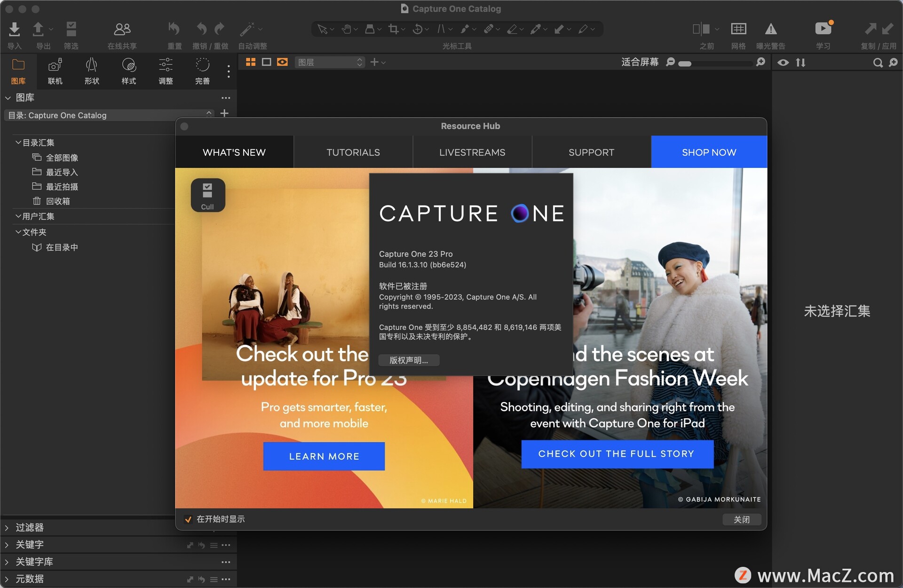Open the SHOP NOW tab

pos(709,152)
